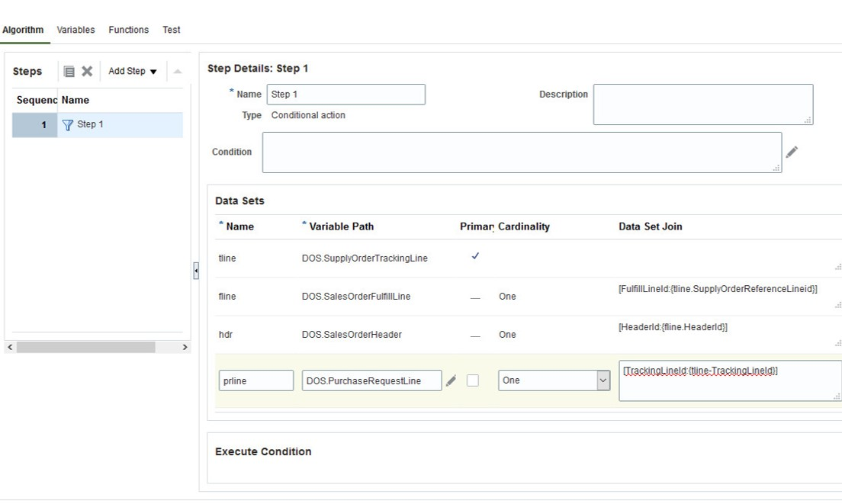
Task: Click the Condition box resize grip
Action: (x=776, y=168)
